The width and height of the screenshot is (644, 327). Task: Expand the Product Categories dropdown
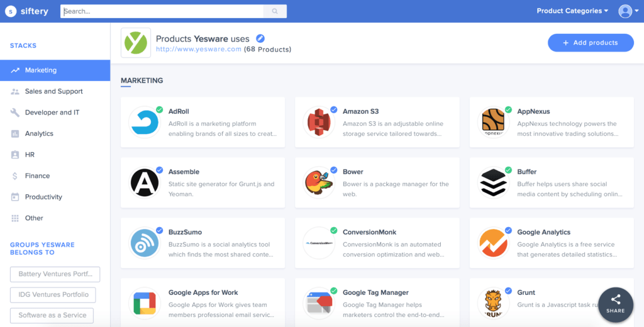(x=572, y=11)
